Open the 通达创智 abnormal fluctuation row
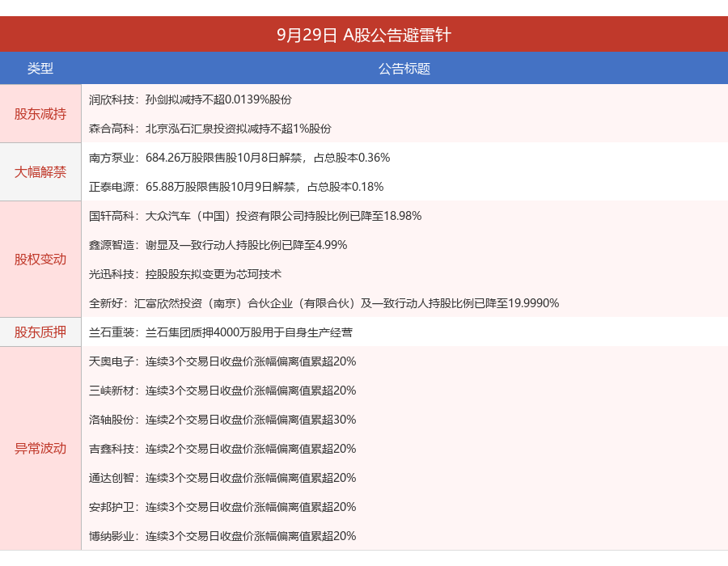The image size is (728, 566). (222, 478)
